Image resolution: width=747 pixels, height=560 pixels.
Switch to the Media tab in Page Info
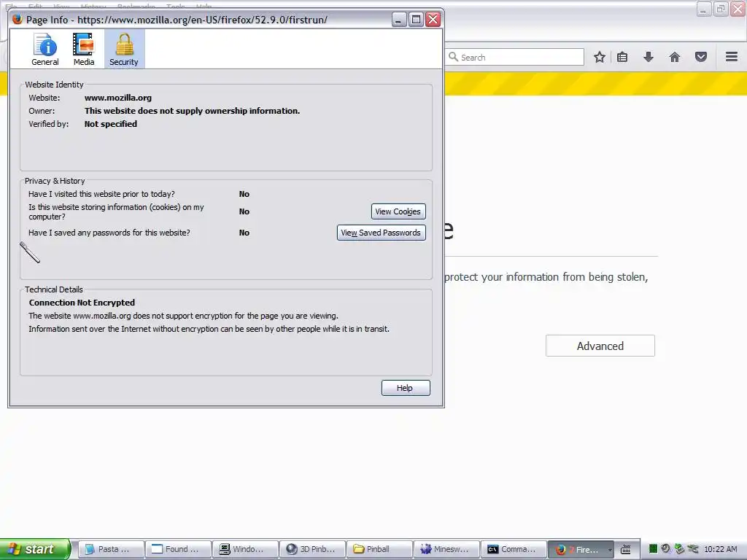tap(84, 49)
